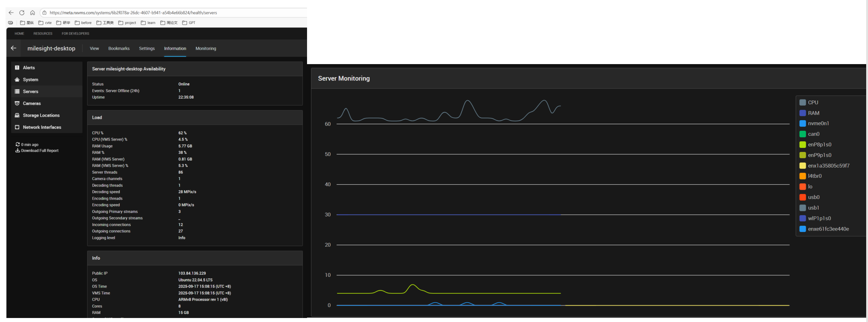Click the Network Interfaces icon
The width and height of the screenshot is (868, 322).
(17, 127)
